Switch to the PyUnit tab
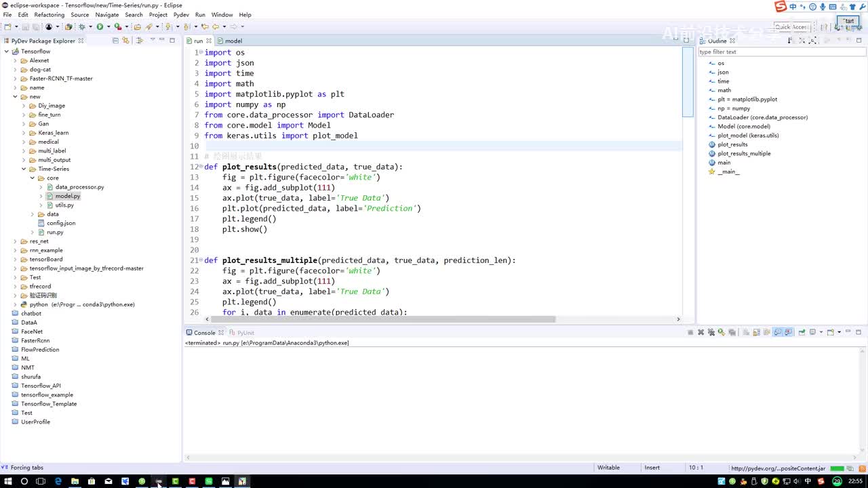This screenshot has height=488, width=868. tap(242, 333)
